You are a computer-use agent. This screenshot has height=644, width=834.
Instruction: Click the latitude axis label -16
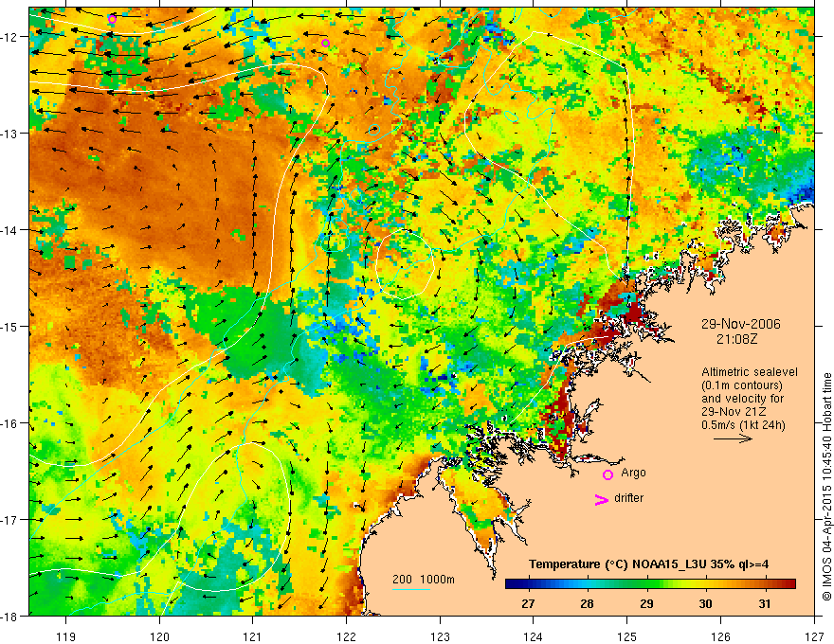(10, 423)
